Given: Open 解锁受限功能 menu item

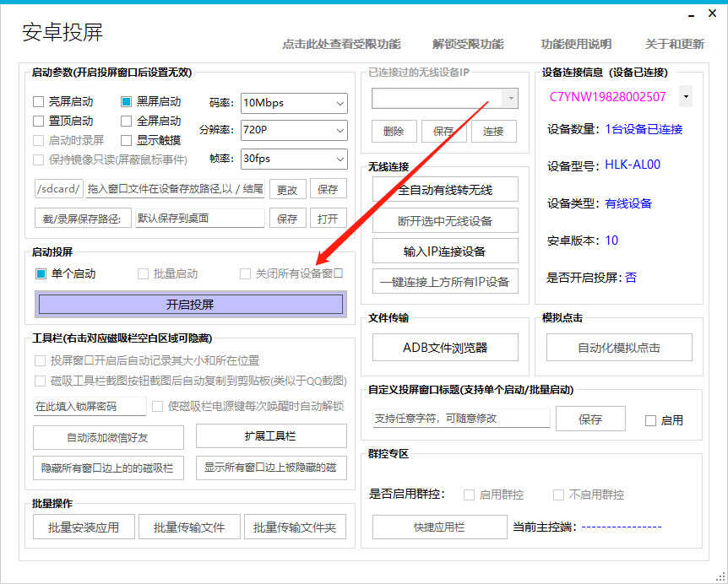Looking at the screenshot, I should tap(468, 44).
